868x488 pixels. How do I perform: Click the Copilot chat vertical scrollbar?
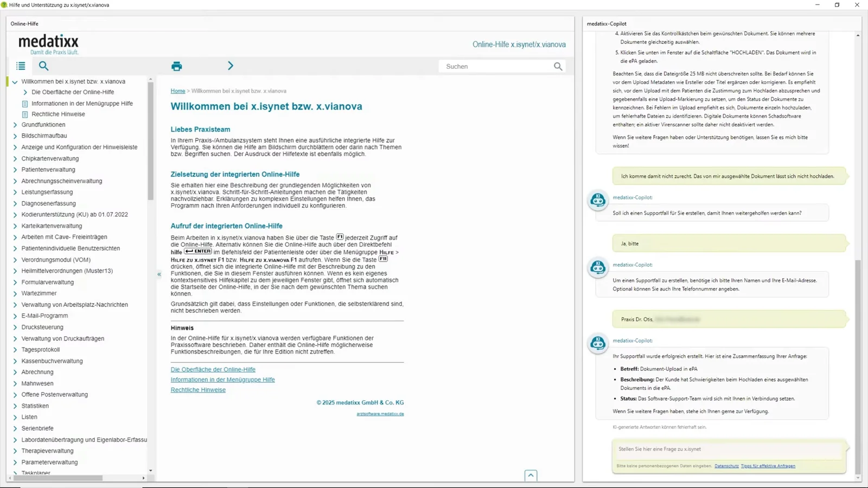(858, 367)
